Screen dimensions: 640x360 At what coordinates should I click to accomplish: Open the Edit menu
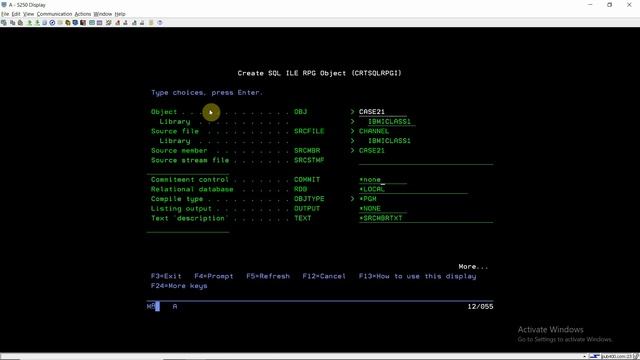(x=16, y=14)
